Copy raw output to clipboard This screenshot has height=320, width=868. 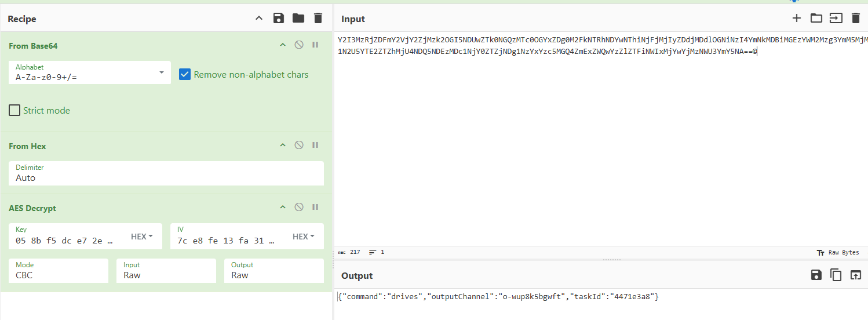[x=836, y=275]
